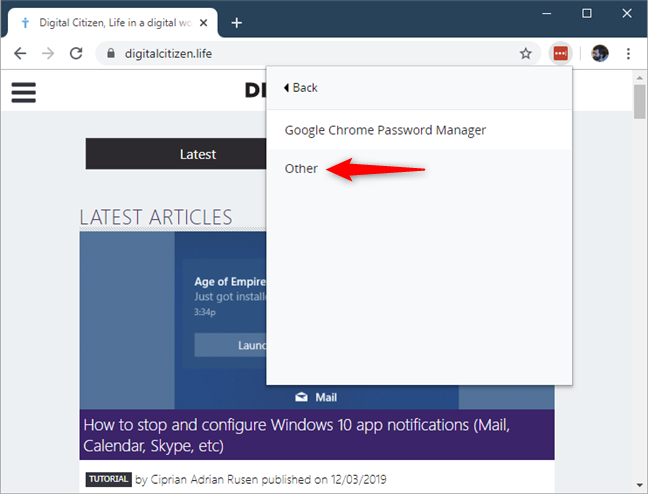
Task: View site security lock info
Action: click(x=110, y=53)
